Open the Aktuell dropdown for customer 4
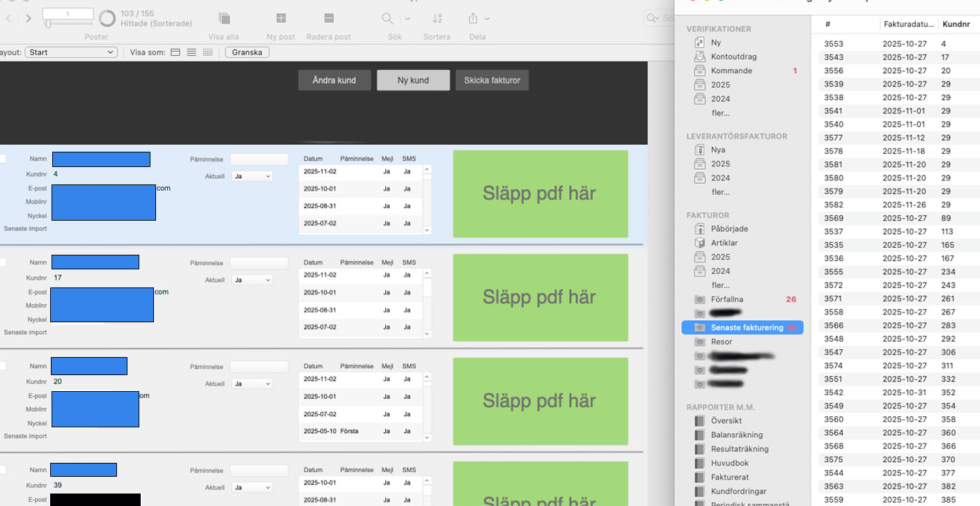 [x=252, y=177]
